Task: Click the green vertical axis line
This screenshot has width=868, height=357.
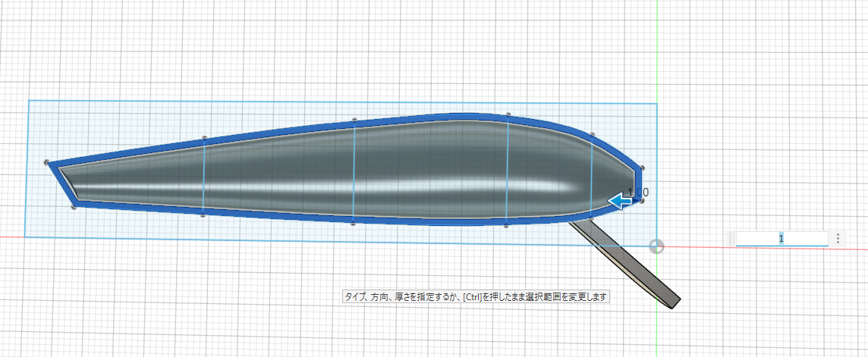Action: pyautogui.click(x=656, y=55)
